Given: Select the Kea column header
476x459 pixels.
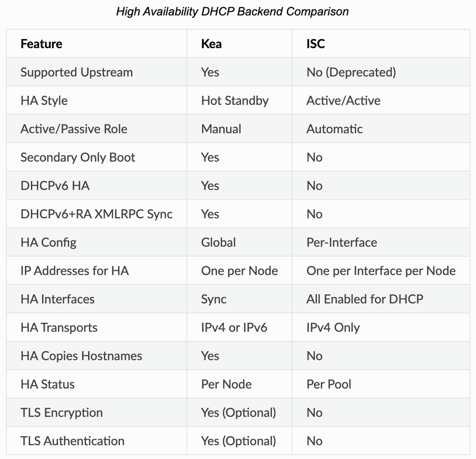Looking at the screenshot, I should [x=211, y=43].
